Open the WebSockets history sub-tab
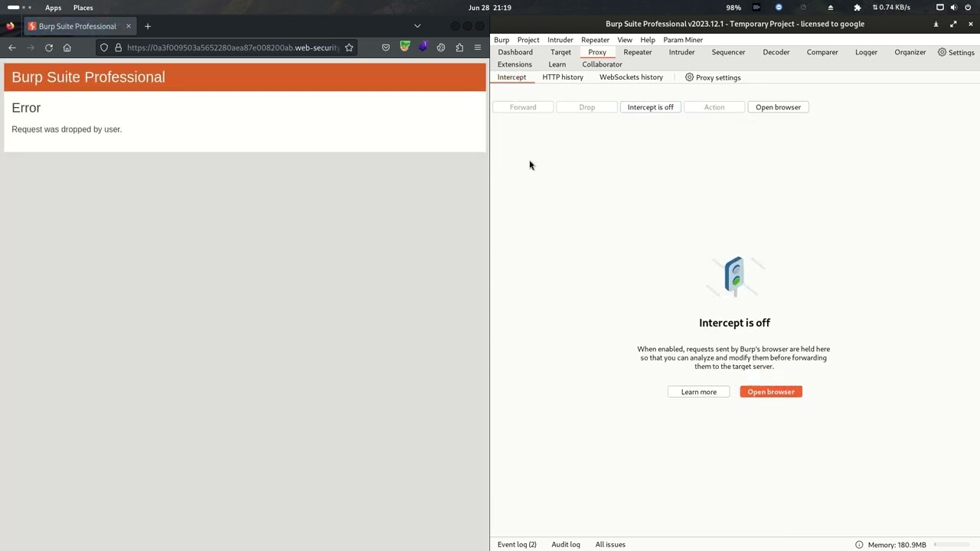The image size is (980, 551). click(631, 77)
